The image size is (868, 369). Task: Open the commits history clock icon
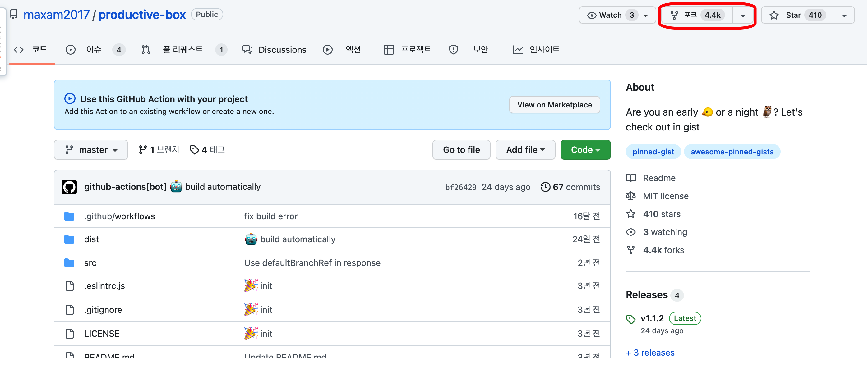pyautogui.click(x=545, y=187)
